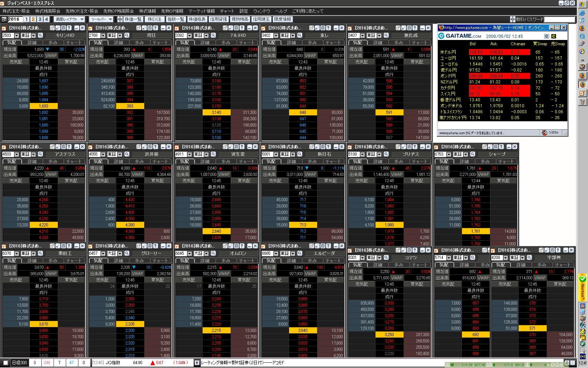Select screen page 2
Image resolution: width=588 pixels, height=368 pixels.
[33, 19]
